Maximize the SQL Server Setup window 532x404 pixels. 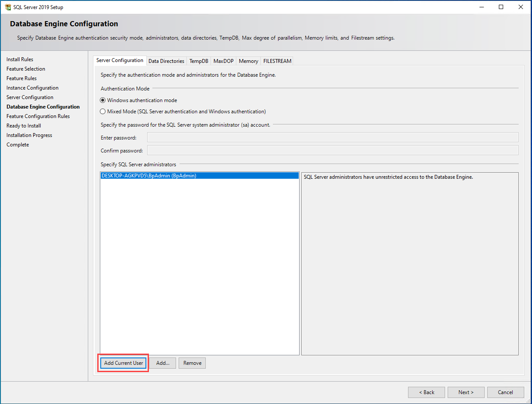point(501,7)
